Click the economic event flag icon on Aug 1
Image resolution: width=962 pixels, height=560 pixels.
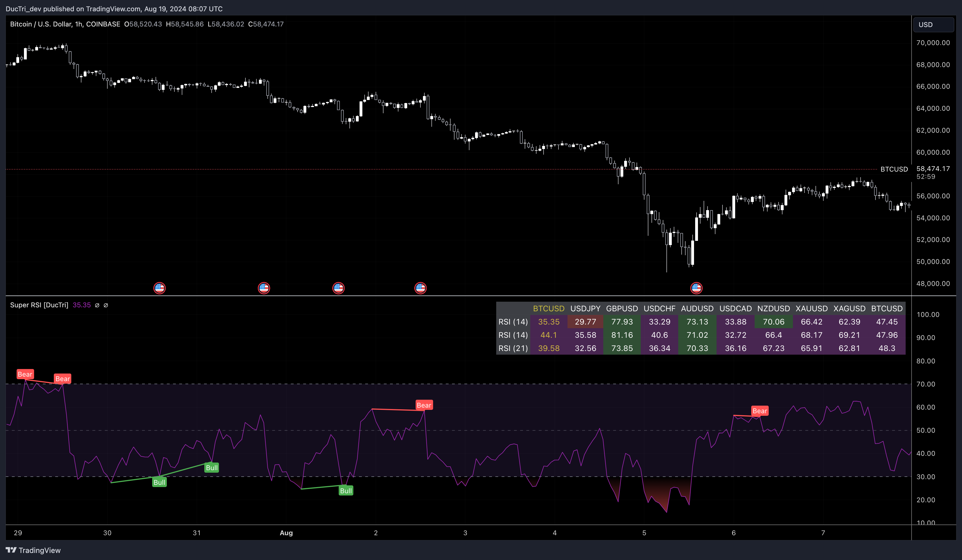coord(338,288)
